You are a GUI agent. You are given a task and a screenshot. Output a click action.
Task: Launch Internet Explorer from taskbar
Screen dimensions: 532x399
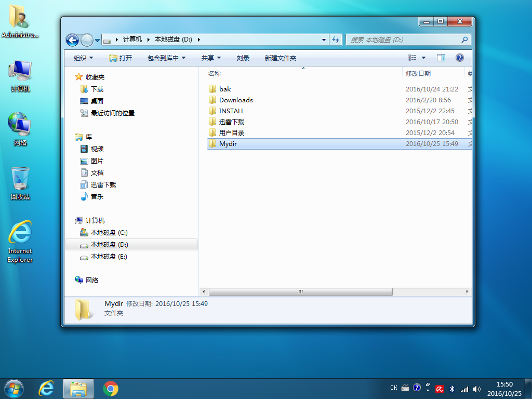46,389
